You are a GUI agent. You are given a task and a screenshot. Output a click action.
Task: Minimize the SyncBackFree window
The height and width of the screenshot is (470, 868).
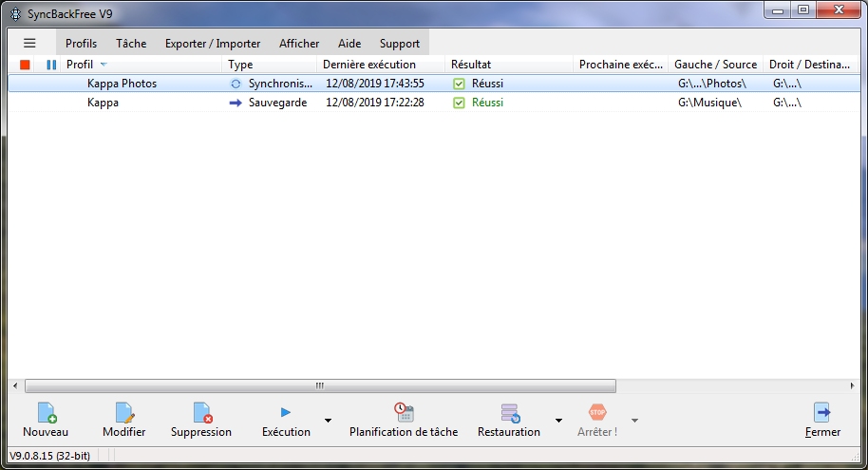778,9
